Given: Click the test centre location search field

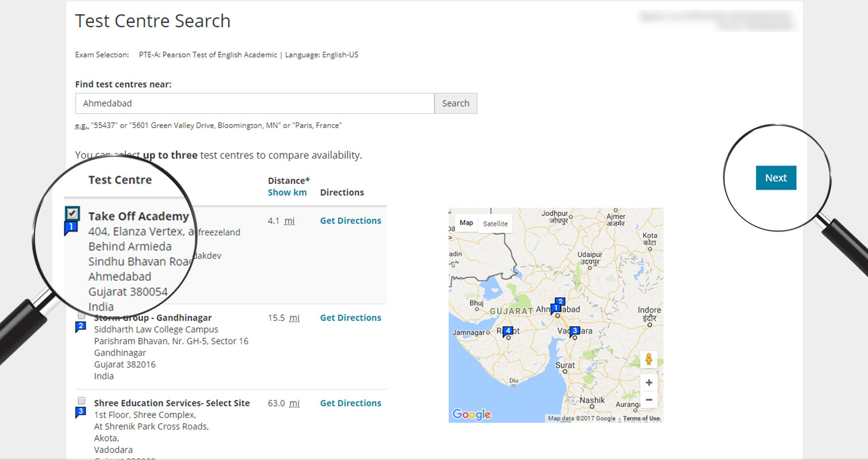Looking at the screenshot, I should 254,103.
